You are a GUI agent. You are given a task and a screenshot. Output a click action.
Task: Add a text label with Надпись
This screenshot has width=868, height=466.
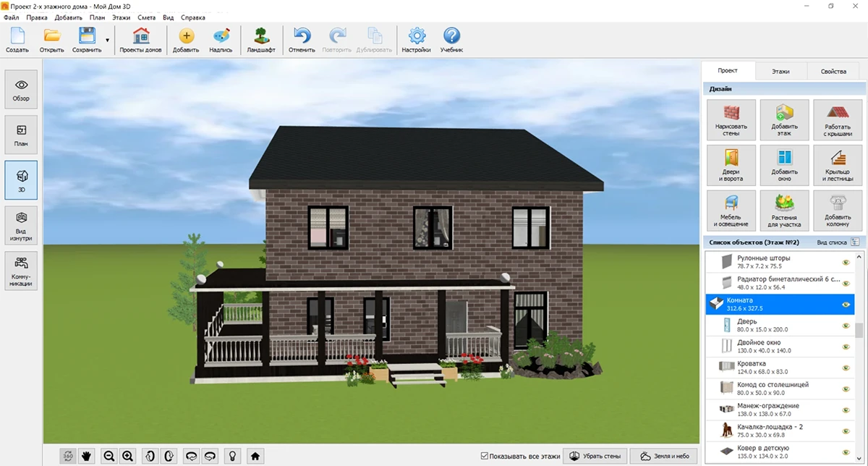click(x=221, y=40)
